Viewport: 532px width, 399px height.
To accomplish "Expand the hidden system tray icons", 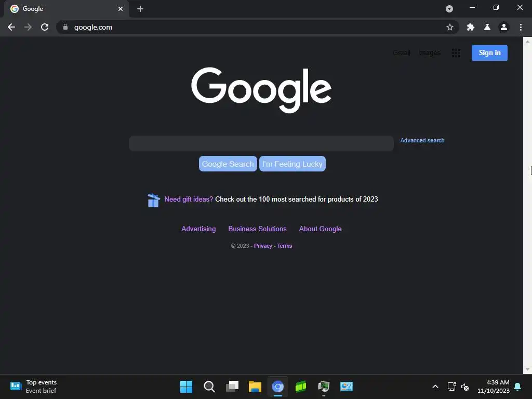I will [435, 387].
